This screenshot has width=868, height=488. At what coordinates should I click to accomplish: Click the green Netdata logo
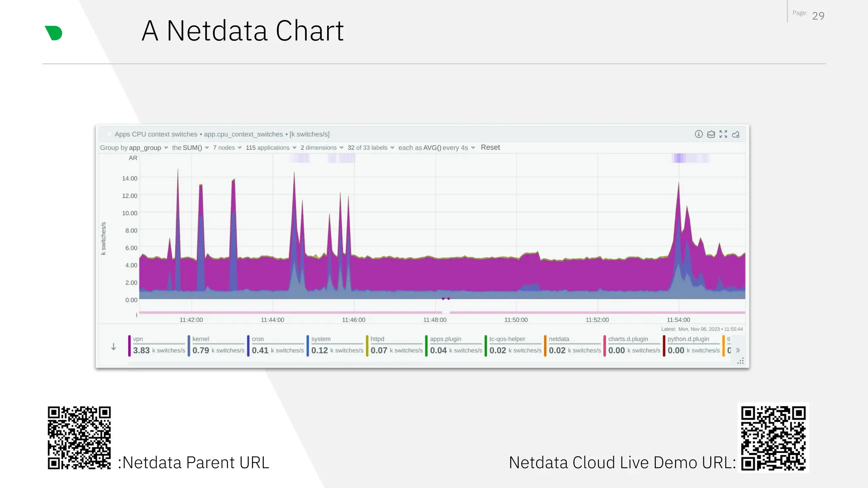point(54,33)
